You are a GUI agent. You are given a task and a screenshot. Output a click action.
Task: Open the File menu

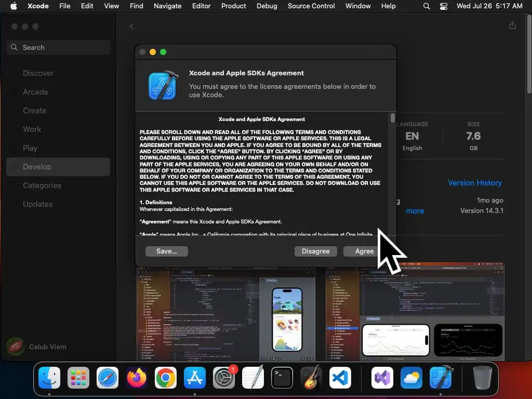point(65,6)
